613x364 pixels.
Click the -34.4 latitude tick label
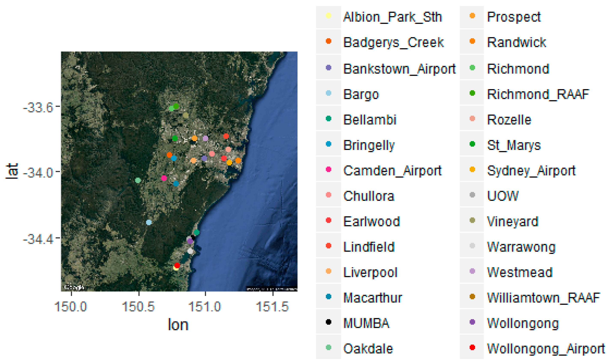(38, 239)
